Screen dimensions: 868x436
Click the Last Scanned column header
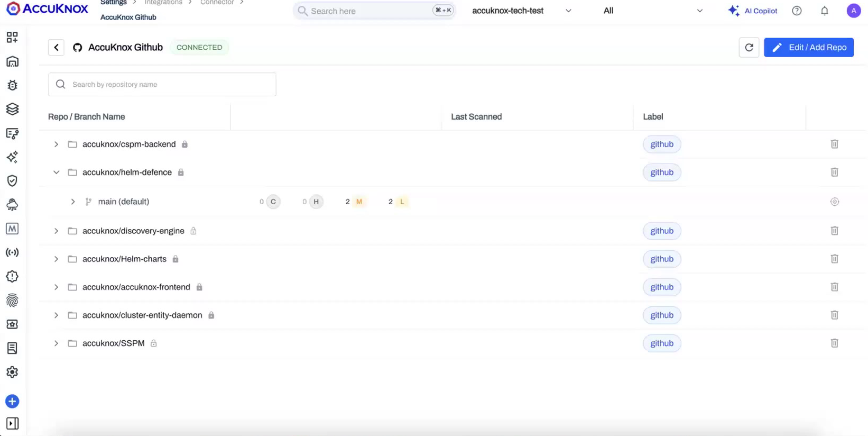[x=476, y=117]
